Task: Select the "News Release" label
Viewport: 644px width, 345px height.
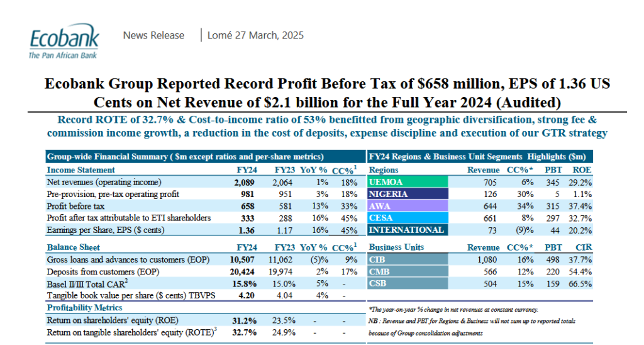Action: [153, 35]
